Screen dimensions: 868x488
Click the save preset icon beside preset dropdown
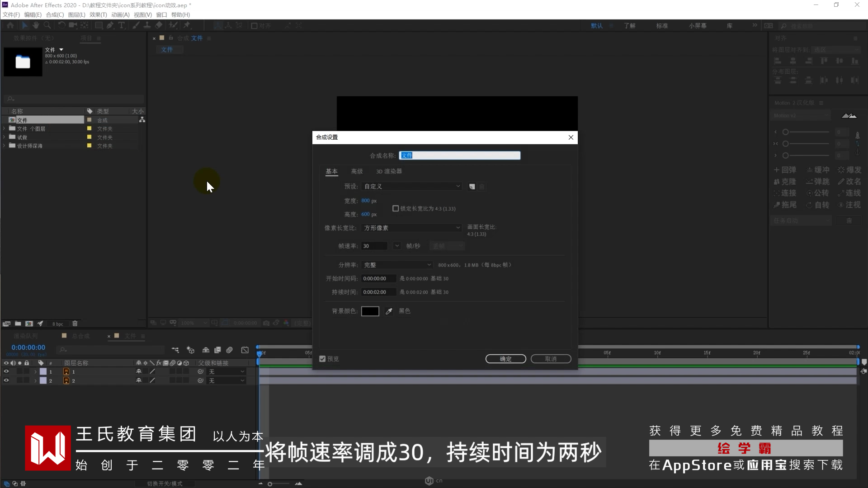click(x=472, y=187)
